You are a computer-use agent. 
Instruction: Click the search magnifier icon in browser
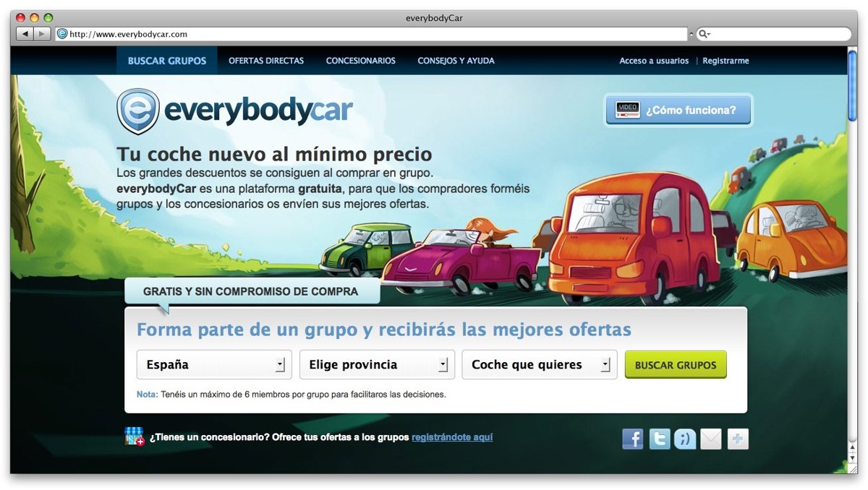tap(704, 34)
